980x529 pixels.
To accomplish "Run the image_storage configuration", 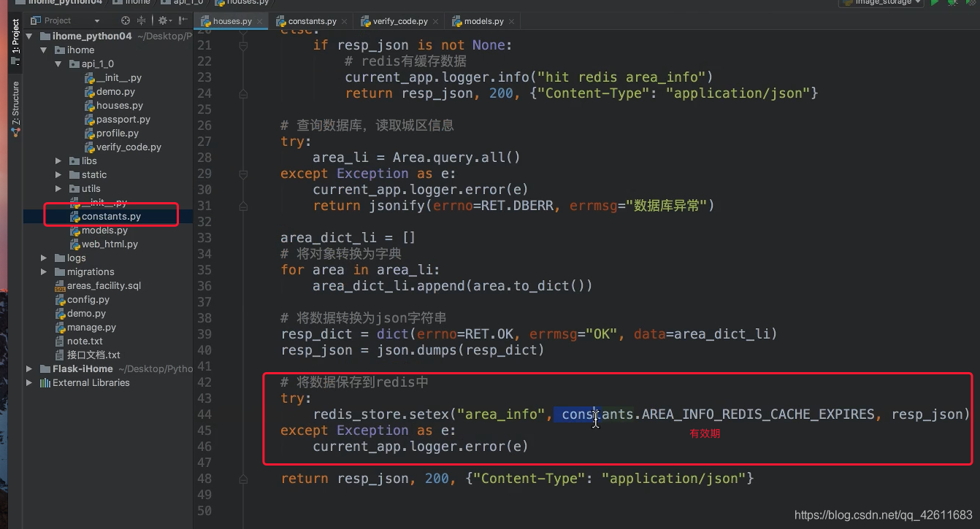I will tap(935, 3).
